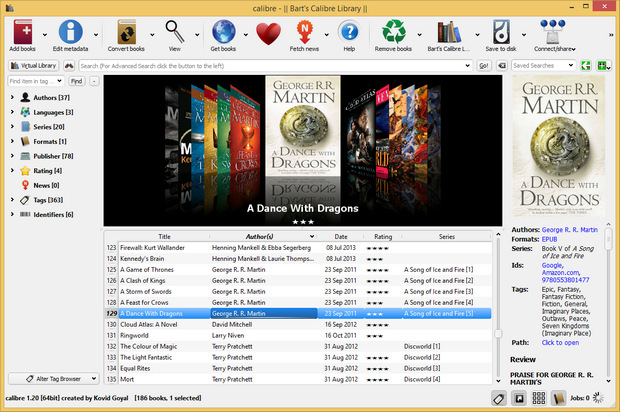Open search history dropdown arrow

pyautogui.click(x=468, y=66)
